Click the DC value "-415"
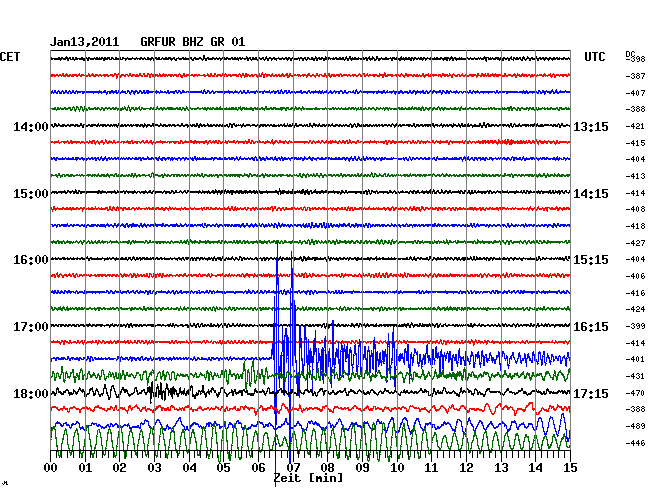This screenshot has height=494, width=650. pos(635,143)
